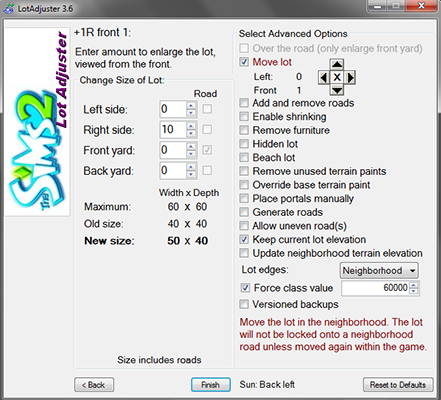441x400 pixels.
Task: Increase Right side value with up arrow
Action: pyautogui.click(x=191, y=126)
